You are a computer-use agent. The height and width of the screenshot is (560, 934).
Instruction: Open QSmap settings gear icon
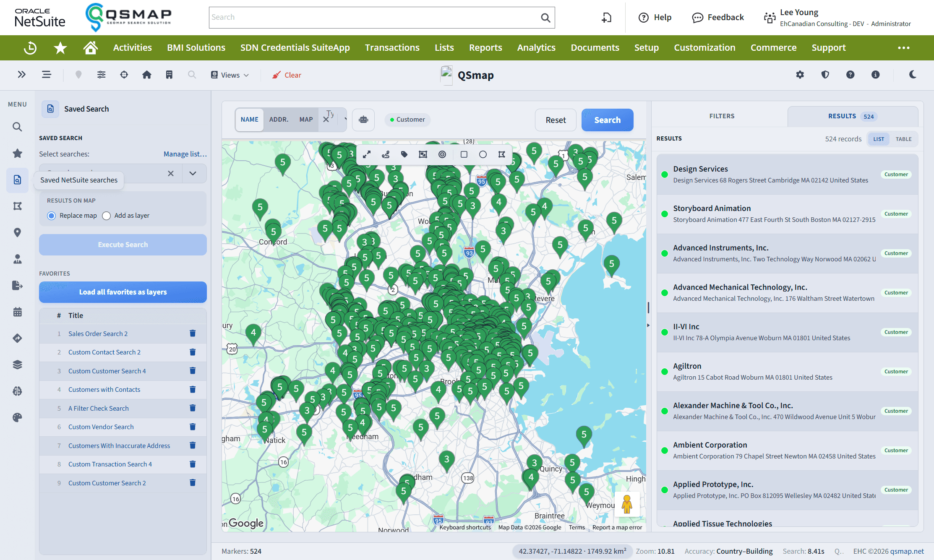(x=800, y=75)
